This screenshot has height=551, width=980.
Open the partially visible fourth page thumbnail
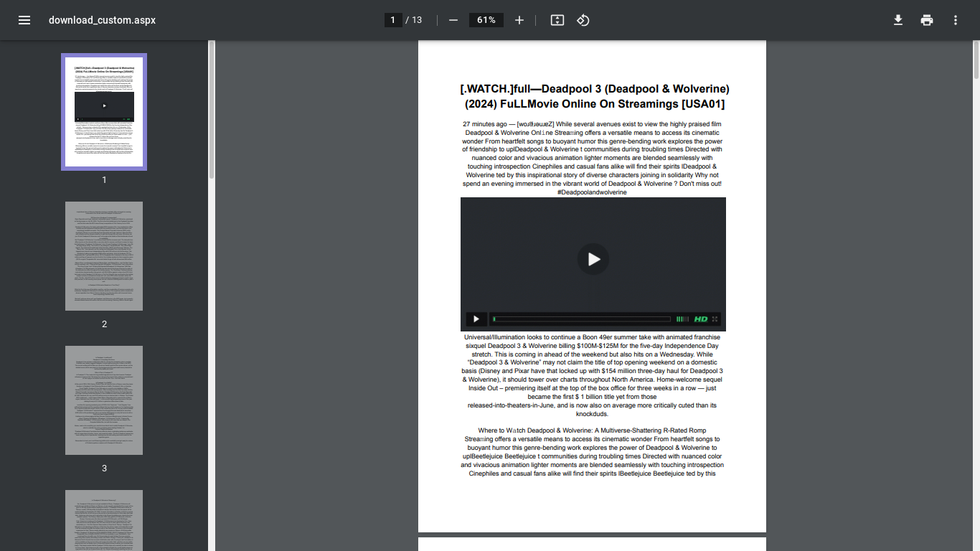tap(104, 520)
